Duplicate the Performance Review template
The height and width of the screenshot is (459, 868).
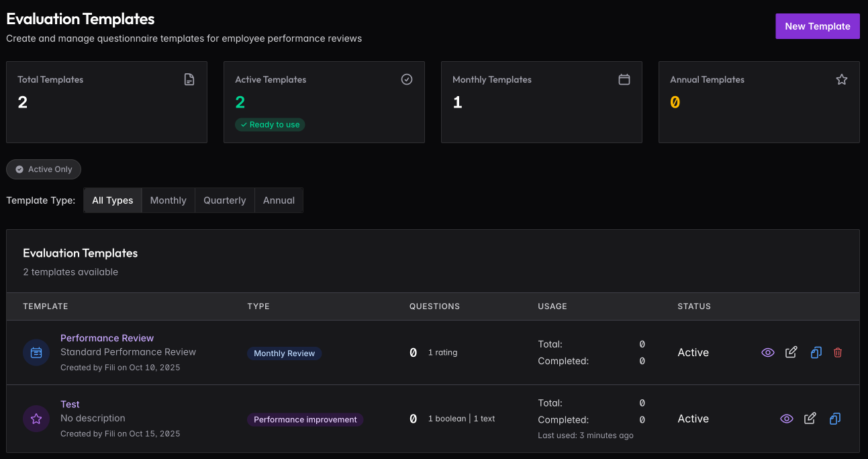coord(816,353)
